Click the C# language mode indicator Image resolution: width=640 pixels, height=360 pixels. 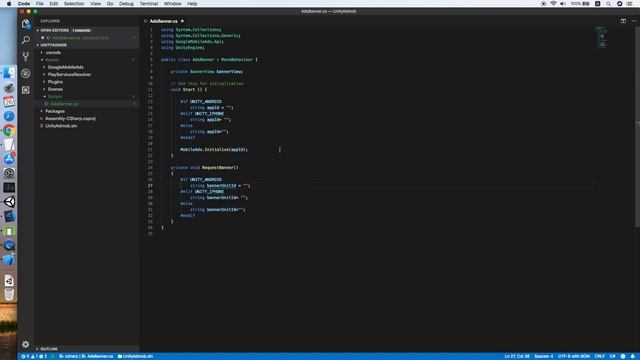pyautogui.click(x=612, y=356)
